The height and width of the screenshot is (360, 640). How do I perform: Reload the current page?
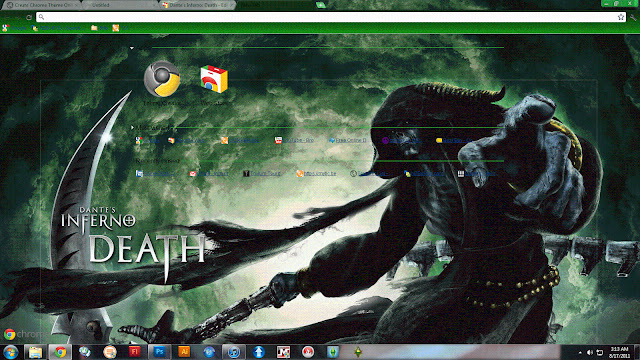tap(29, 17)
